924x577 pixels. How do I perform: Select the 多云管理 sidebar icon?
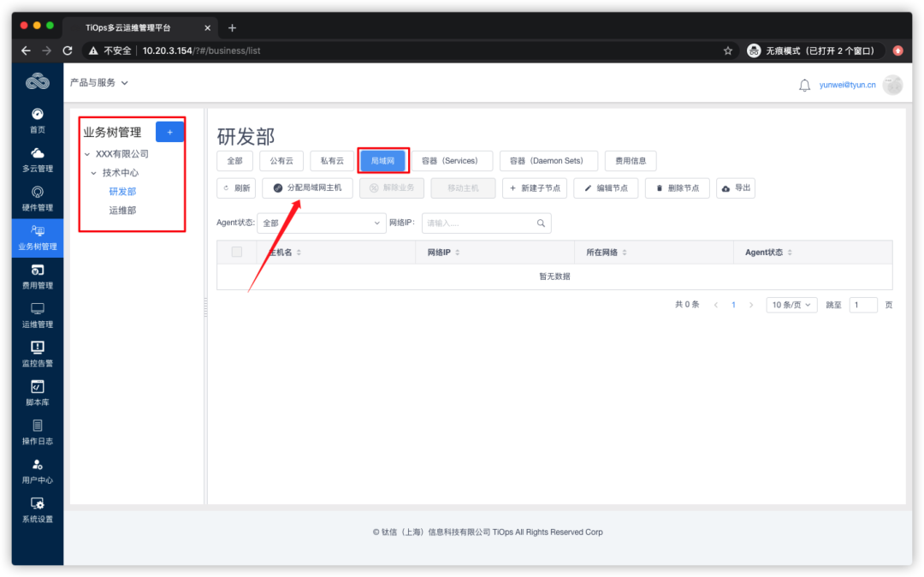pos(37,158)
